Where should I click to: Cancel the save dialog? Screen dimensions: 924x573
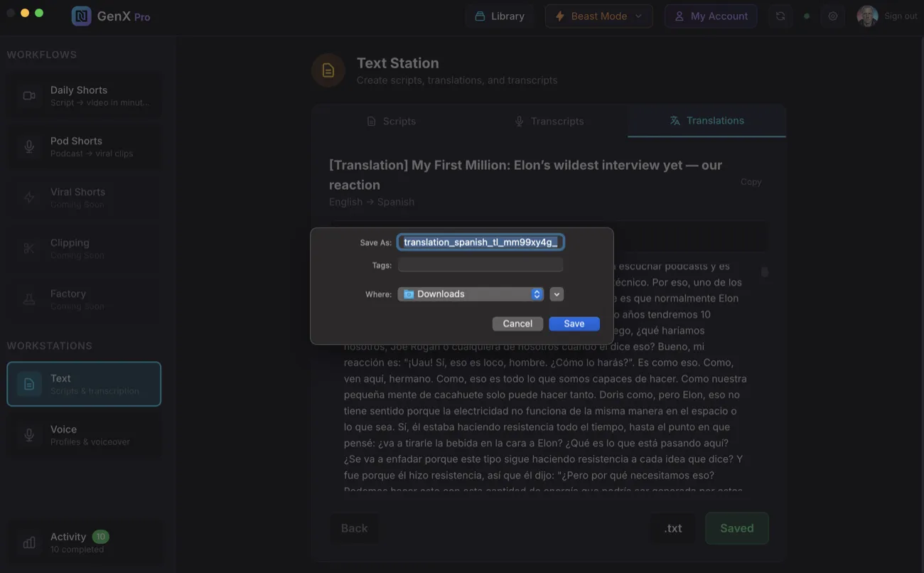click(517, 323)
